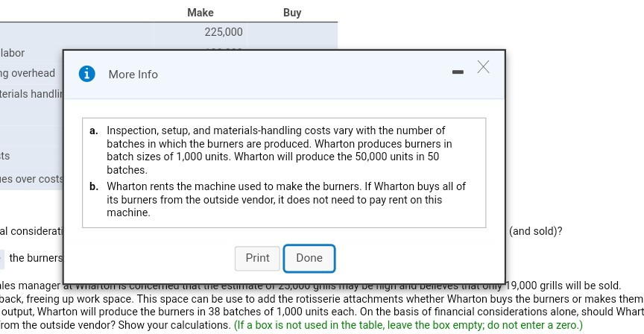Select the 225,000 cell in Make column
The image size is (644, 334).
[201, 32]
